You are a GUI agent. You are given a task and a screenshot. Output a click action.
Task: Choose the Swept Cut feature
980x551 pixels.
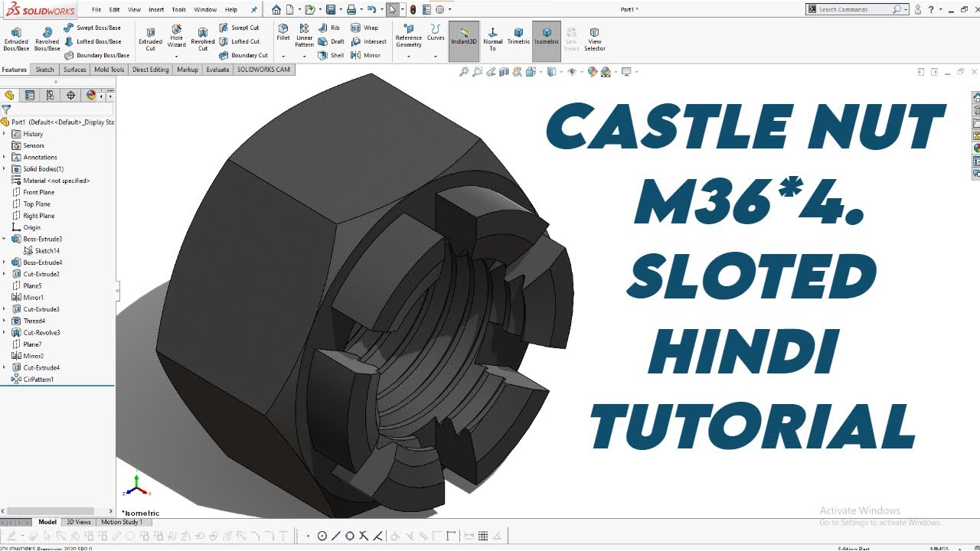click(x=239, y=28)
